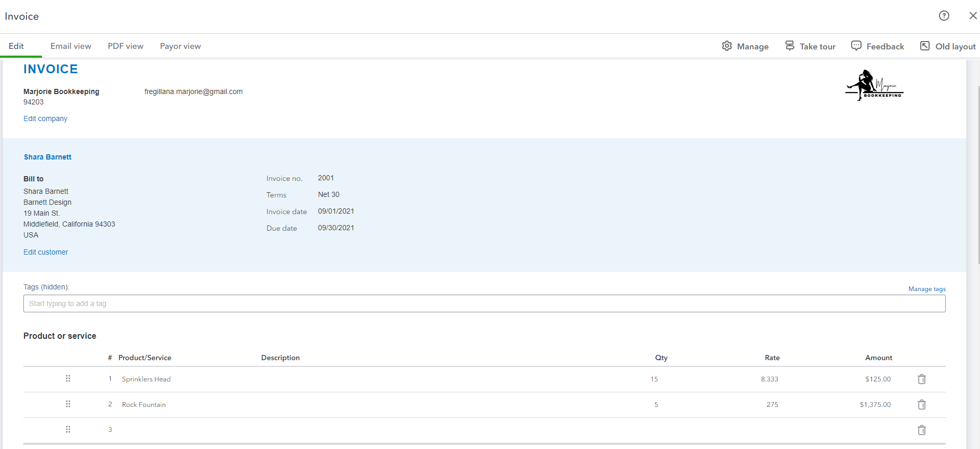Screen dimensions: 980x449
Task: Start the Take tour walkthrough
Action: 810,46
